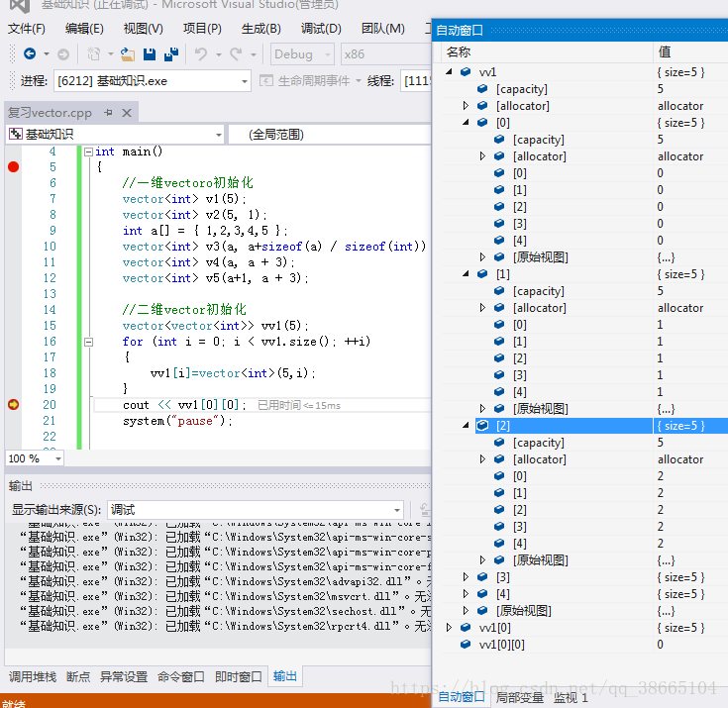Open the 团队(M) menu

[x=383, y=29]
